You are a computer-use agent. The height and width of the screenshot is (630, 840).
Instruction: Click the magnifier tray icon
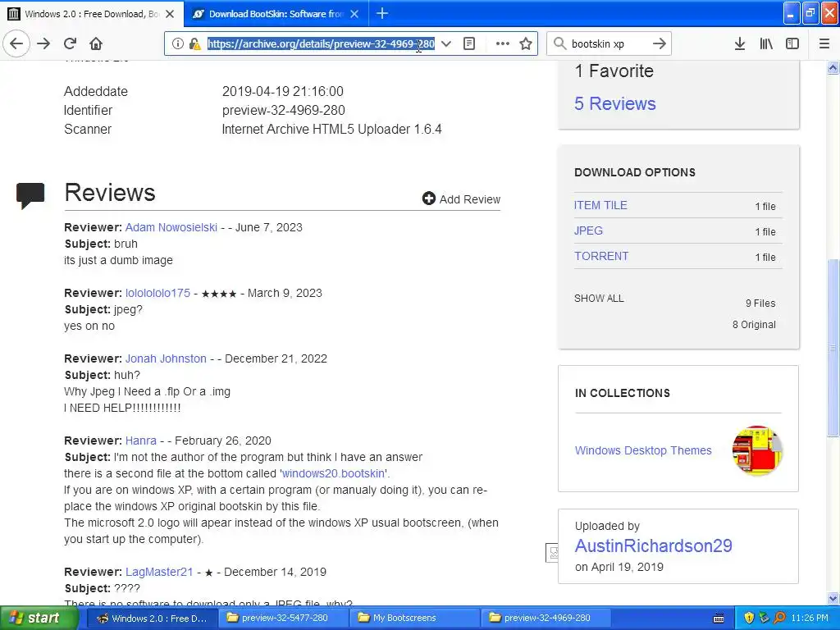(779, 619)
